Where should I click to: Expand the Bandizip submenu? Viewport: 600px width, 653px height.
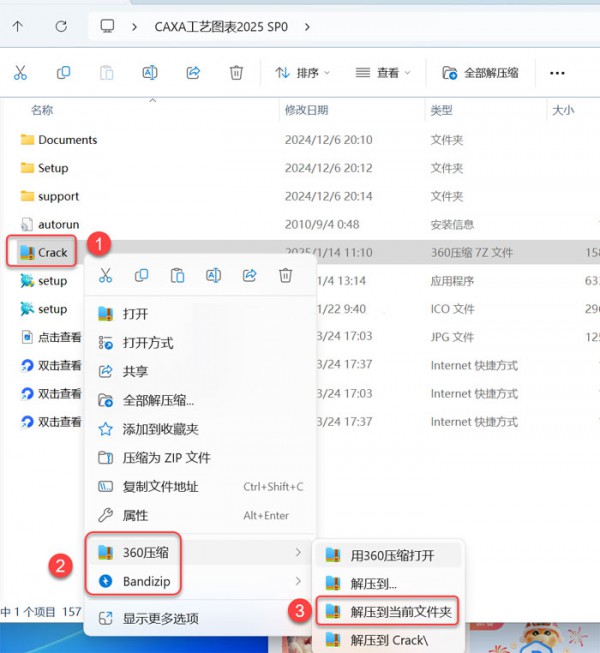tap(200, 581)
